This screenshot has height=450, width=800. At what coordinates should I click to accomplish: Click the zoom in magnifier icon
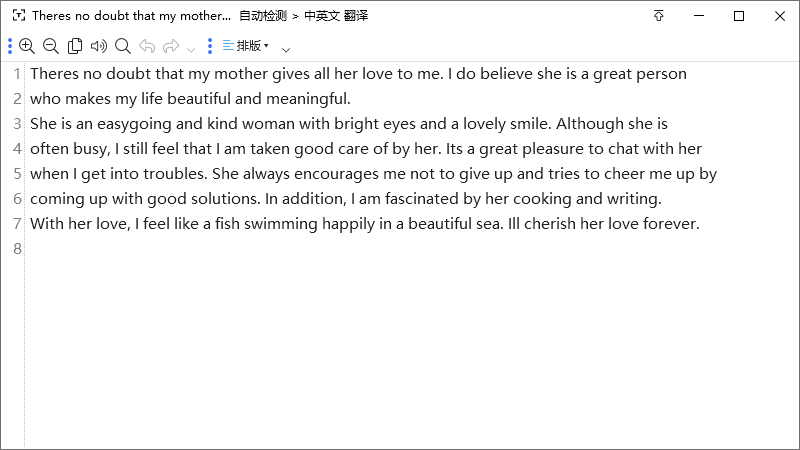27,46
